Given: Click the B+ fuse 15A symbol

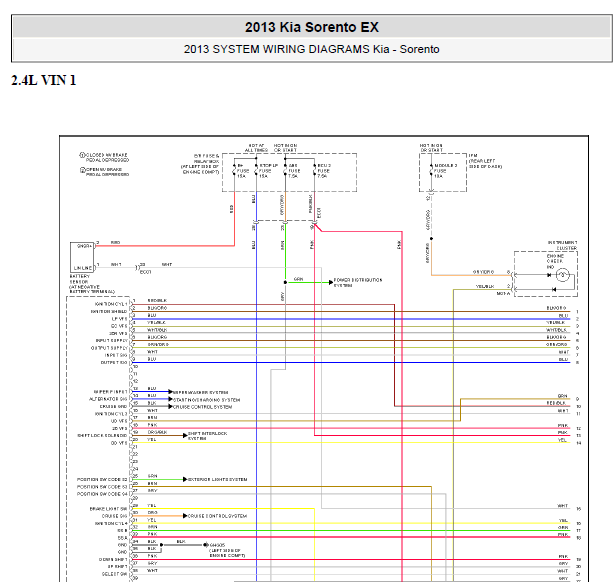Looking at the screenshot, I should [x=235, y=170].
